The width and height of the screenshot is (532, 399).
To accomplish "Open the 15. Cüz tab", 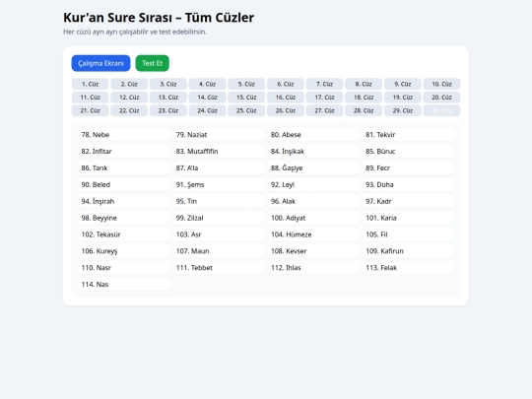I will [246, 98].
